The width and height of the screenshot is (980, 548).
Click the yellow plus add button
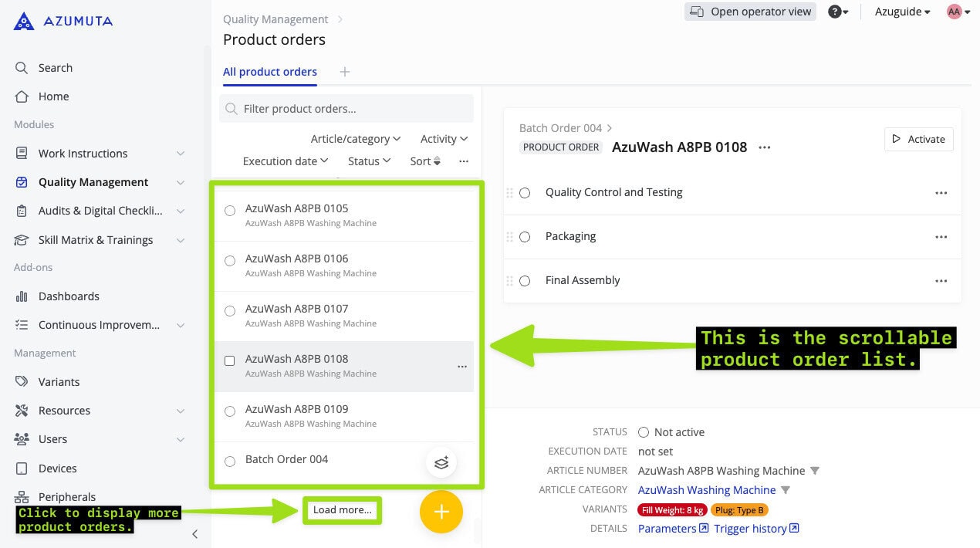point(441,512)
